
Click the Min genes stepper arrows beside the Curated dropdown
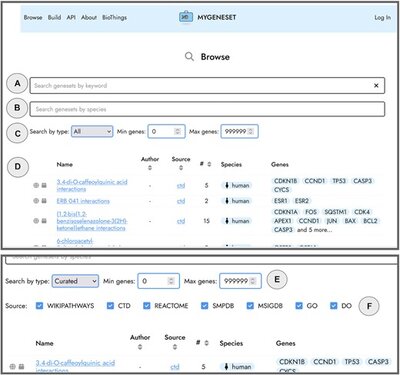(x=171, y=281)
